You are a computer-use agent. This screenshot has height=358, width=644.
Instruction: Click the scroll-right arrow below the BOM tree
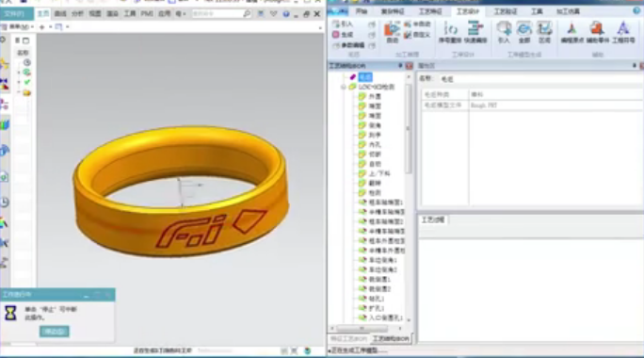click(x=400, y=329)
